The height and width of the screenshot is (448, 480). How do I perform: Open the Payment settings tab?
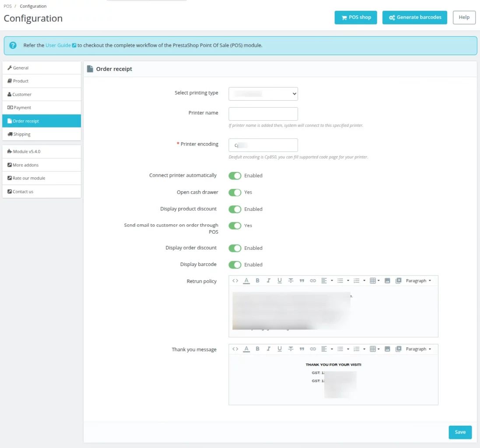click(42, 108)
